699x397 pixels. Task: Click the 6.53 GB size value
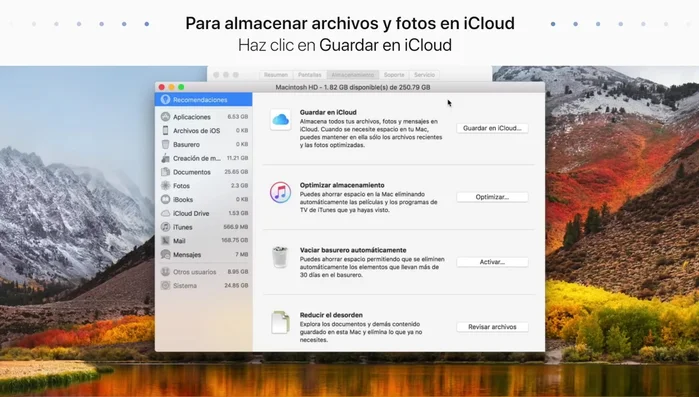coord(238,117)
